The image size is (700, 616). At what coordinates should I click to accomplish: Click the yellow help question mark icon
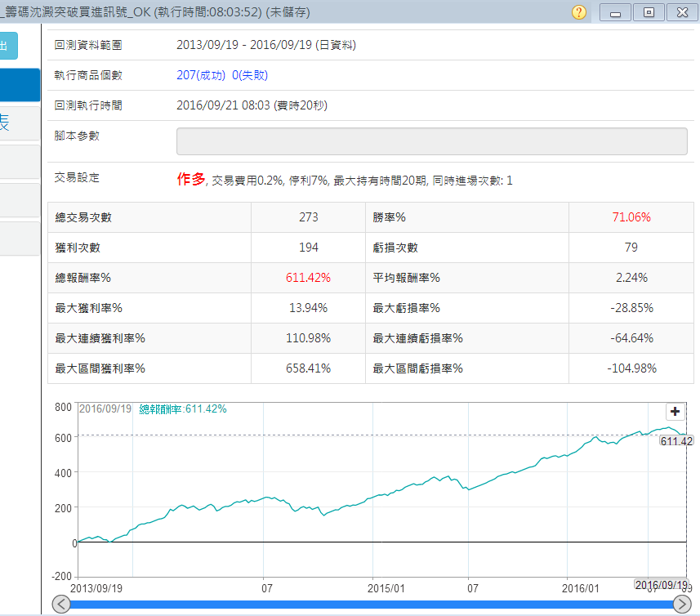coord(579,12)
